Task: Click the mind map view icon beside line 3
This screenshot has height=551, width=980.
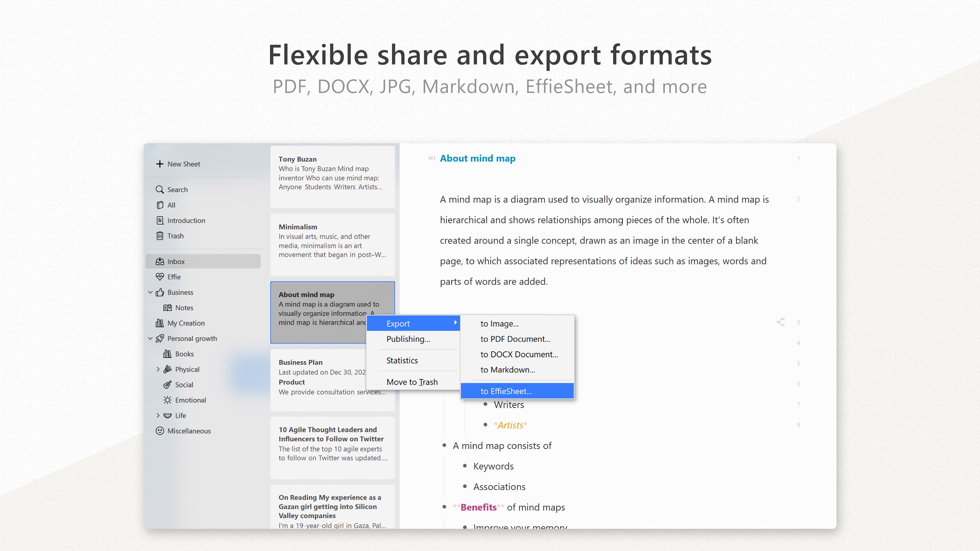Action: (781, 322)
